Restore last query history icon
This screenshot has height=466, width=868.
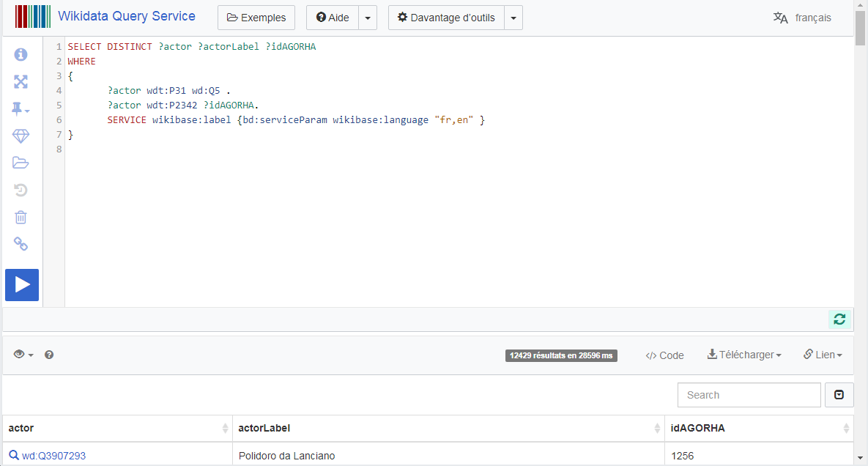pos(21,190)
